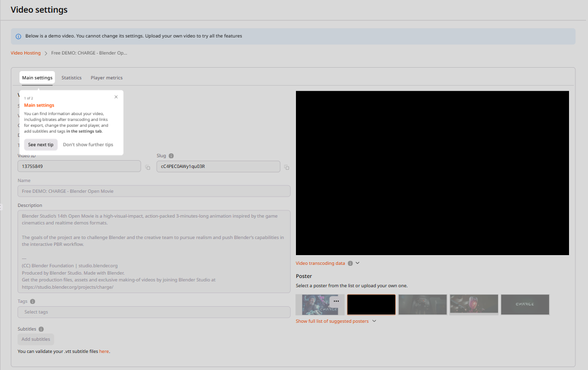The width and height of the screenshot is (588, 370).
Task: Close the Main settings tip popup
Action: click(116, 97)
